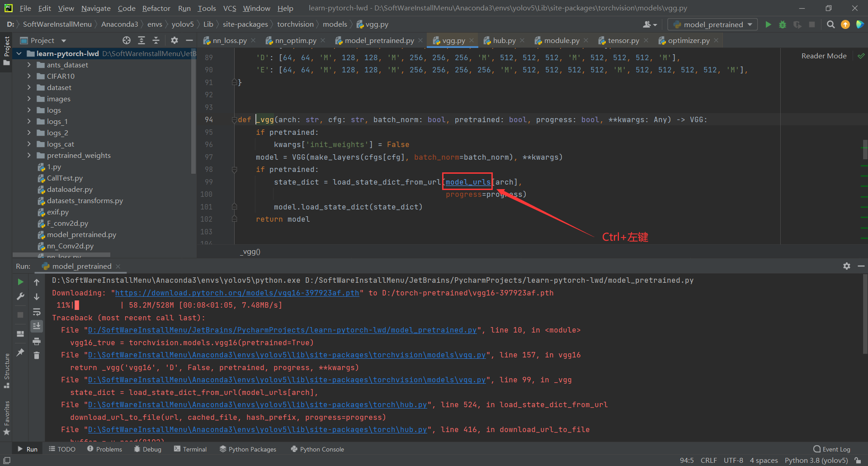Open the Navigate menu
This screenshot has width=868, height=466.
coord(96,8)
